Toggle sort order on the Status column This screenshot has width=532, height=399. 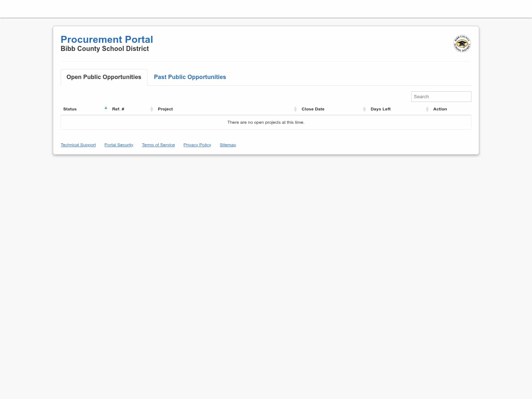[x=70, y=109]
